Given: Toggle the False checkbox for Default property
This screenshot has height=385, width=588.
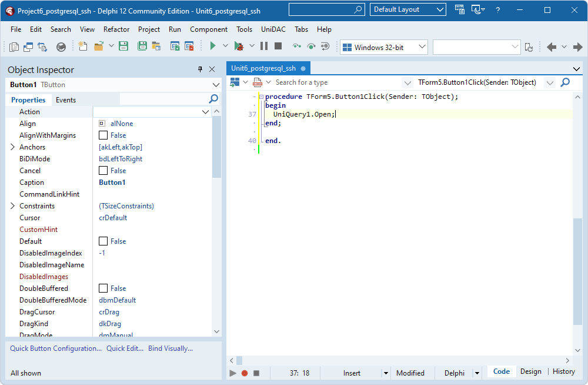Looking at the screenshot, I should [x=102, y=241].
